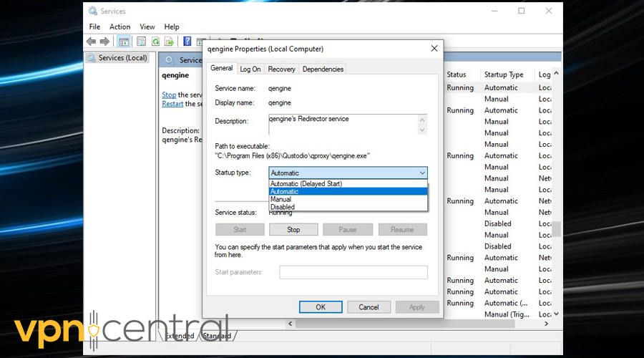Viewport: 644px width, 358px height.
Task: Open the View menu
Action: (x=147, y=26)
